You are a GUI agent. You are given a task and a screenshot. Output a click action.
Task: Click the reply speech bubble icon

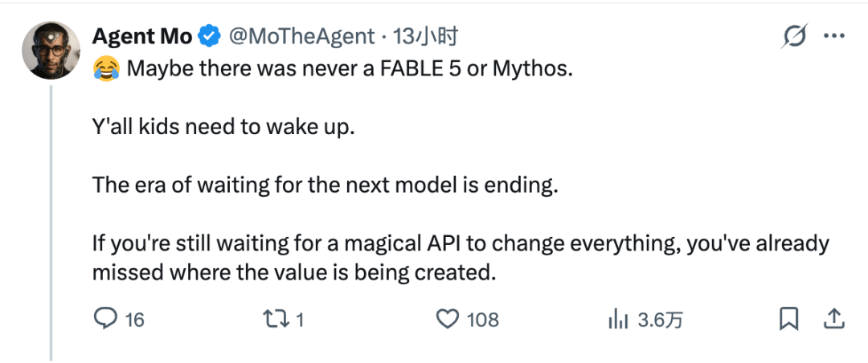[105, 319]
